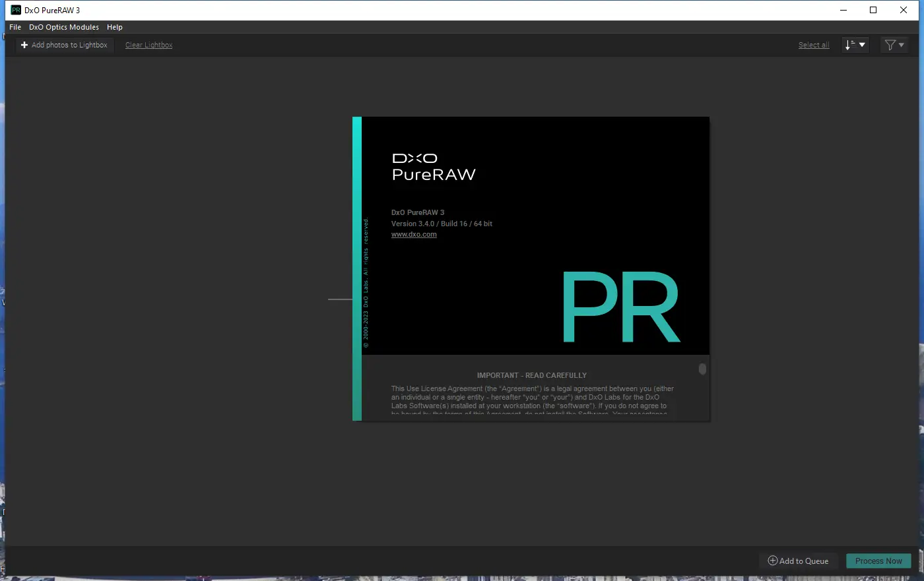The height and width of the screenshot is (581, 924).
Task: Open the DxO Optics Modules menu
Action: [x=64, y=27]
